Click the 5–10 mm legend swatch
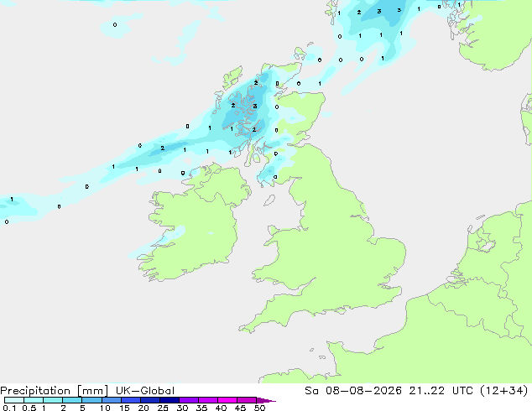Image resolution: width=532 pixels, height=411 pixels. 91,400
